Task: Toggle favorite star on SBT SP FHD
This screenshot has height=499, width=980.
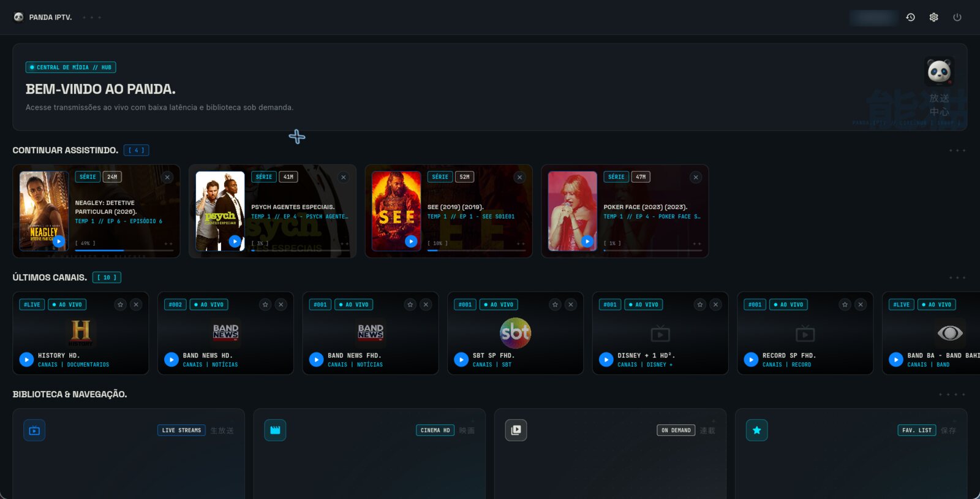Action: click(x=555, y=305)
